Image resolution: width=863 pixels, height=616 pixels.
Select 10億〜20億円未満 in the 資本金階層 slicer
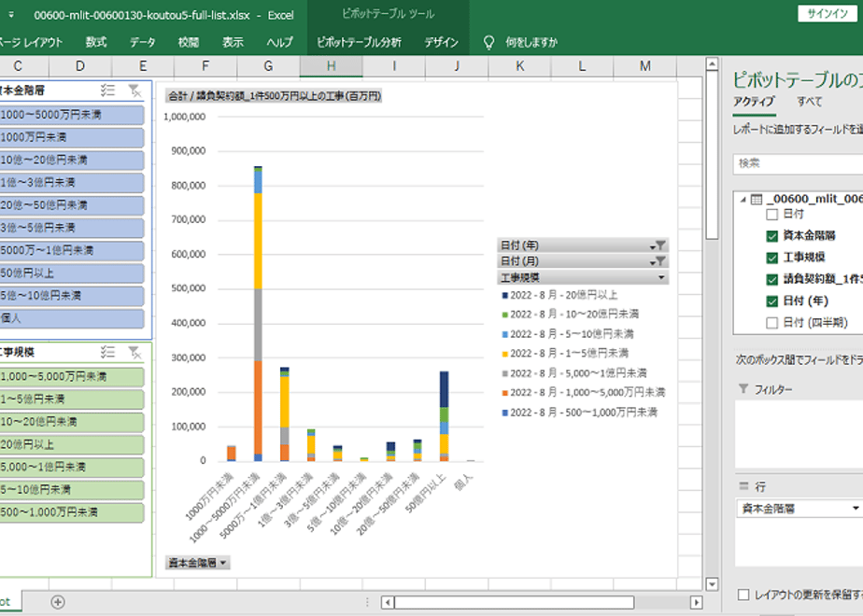coord(72,160)
